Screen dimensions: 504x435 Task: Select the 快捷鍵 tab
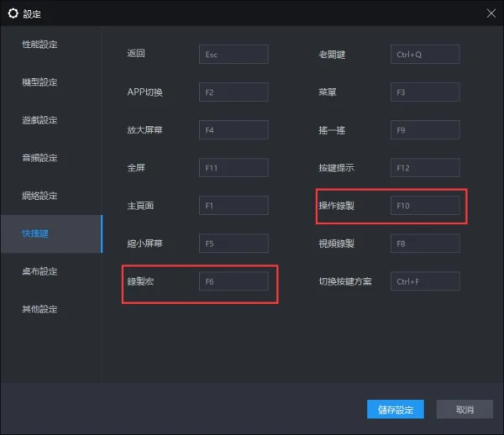(51, 233)
